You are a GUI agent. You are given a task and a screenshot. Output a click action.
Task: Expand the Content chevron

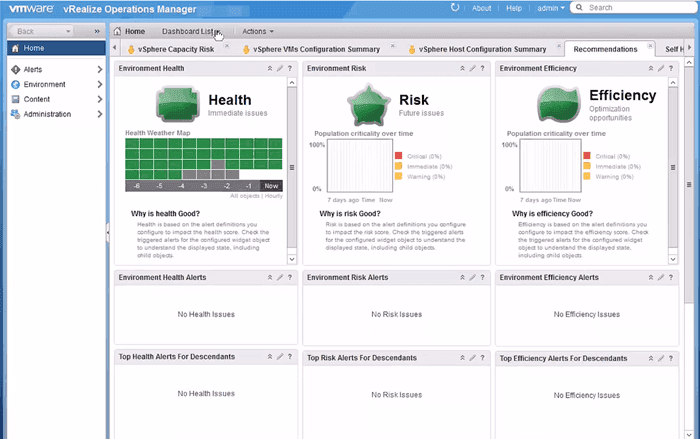[100, 99]
